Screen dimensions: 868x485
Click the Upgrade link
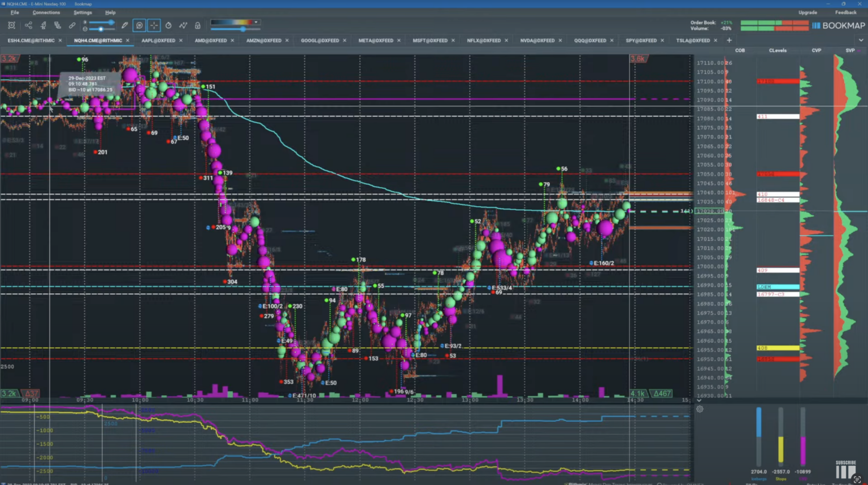[x=808, y=12]
